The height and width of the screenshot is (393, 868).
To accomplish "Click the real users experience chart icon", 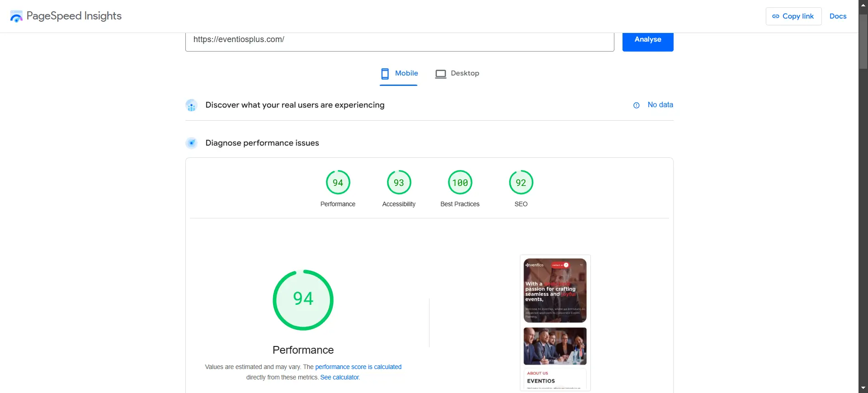I will [192, 105].
